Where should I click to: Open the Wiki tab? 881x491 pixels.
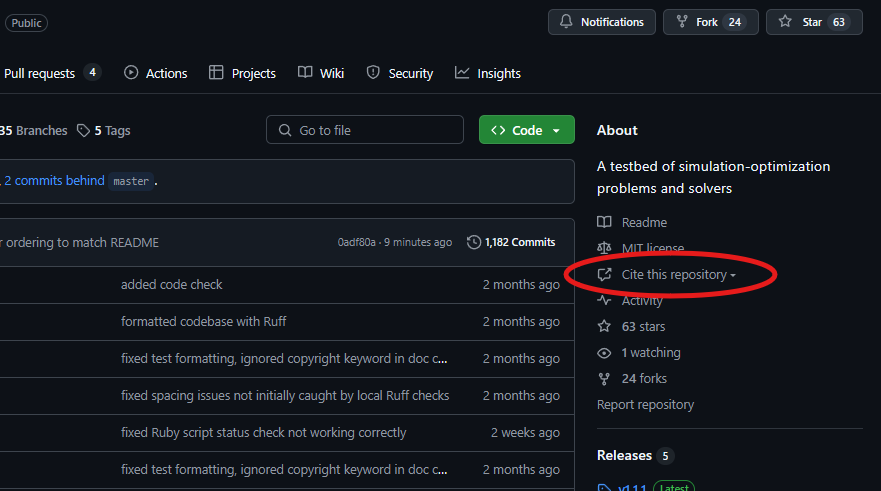pos(321,73)
